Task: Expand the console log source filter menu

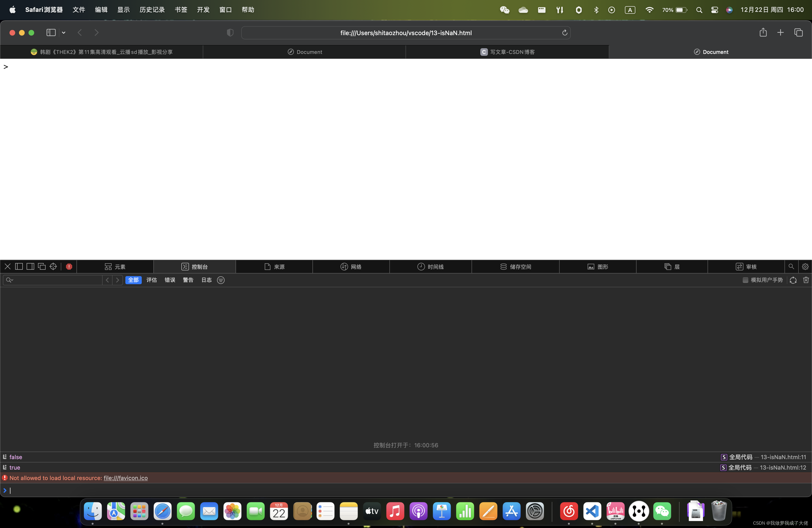Action: click(221, 280)
